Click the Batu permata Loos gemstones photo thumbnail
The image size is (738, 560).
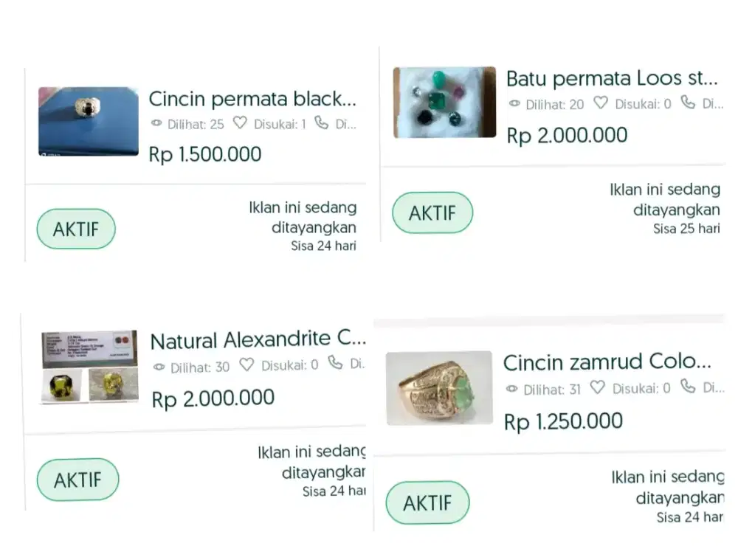[444, 101]
